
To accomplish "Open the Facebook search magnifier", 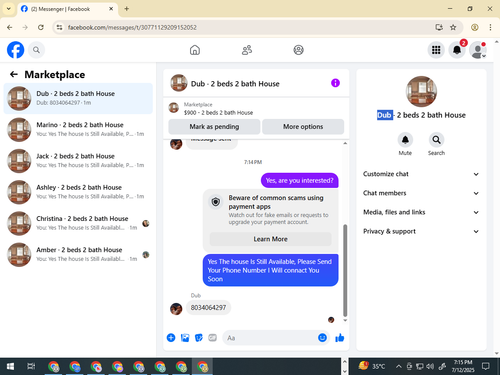I will pyautogui.click(x=36, y=50).
